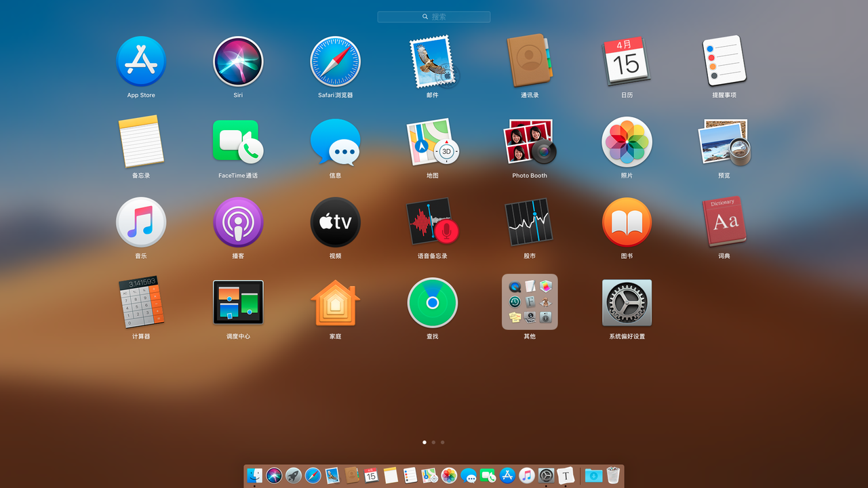Open Contacts from the Dock
This screenshot has width=868, height=488.
point(351,475)
